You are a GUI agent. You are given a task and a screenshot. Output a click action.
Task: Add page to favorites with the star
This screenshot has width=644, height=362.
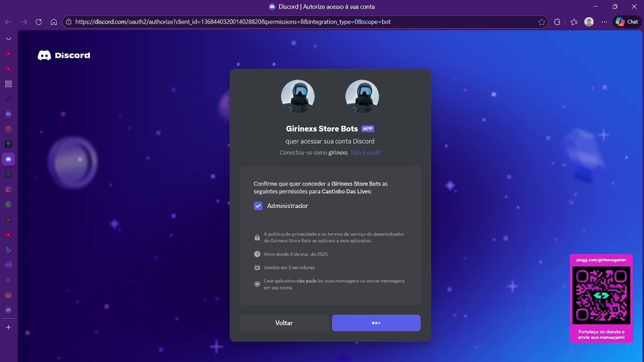click(x=542, y=22)
